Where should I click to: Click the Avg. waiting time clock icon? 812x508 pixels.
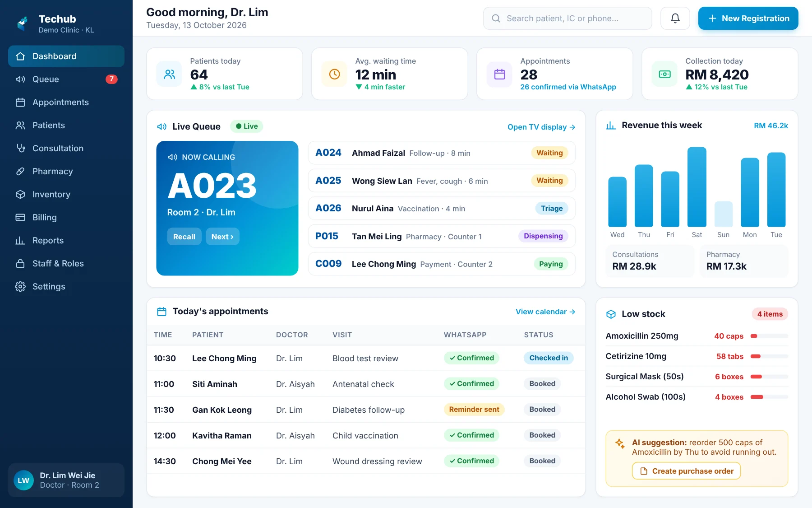(x=335, y=74)
